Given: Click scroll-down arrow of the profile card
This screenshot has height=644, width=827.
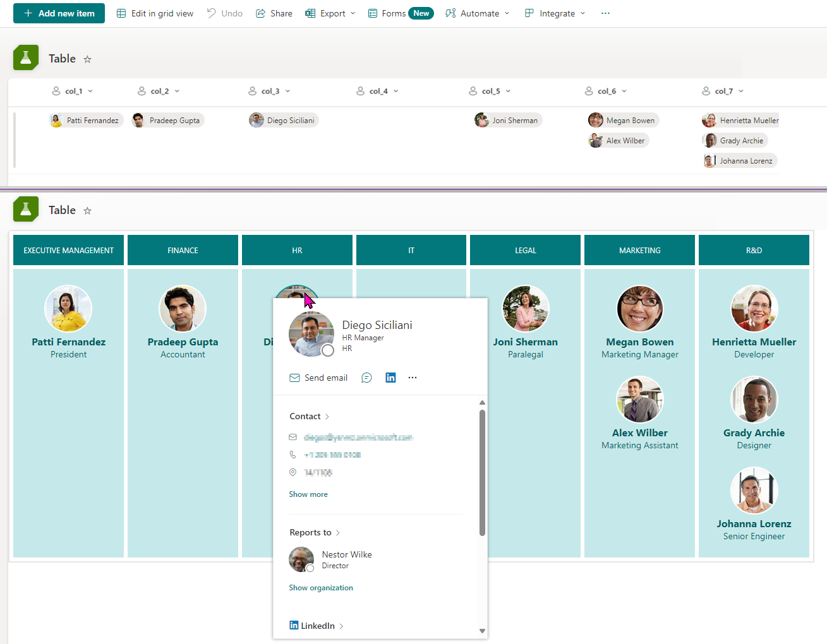Looking at the screenshot, I should [482, 631].
